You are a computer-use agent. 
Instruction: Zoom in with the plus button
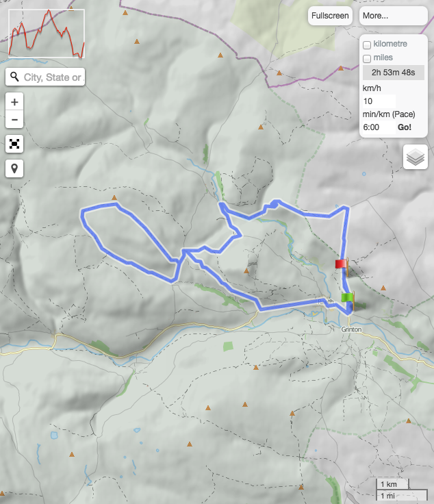click(x=14, y=102)
